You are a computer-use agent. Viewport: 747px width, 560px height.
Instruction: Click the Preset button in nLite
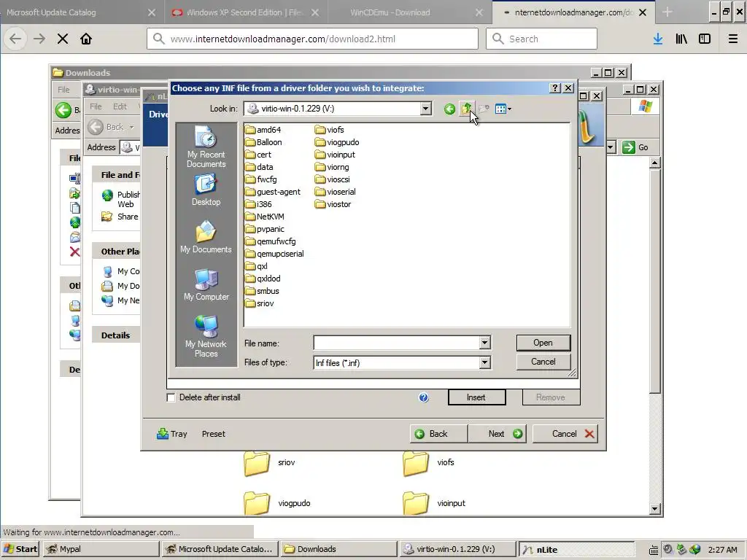pyautogui.click(x=213, y=434)
